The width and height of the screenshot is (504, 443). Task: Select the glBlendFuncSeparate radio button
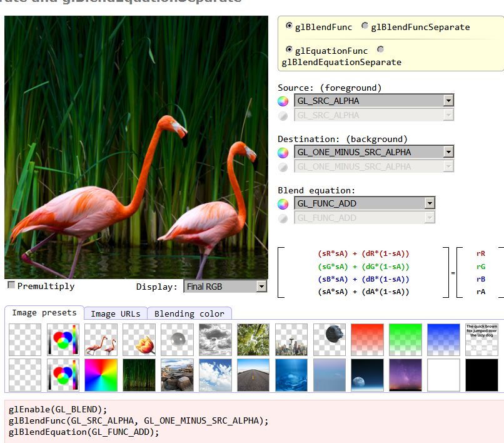[365, 26]
